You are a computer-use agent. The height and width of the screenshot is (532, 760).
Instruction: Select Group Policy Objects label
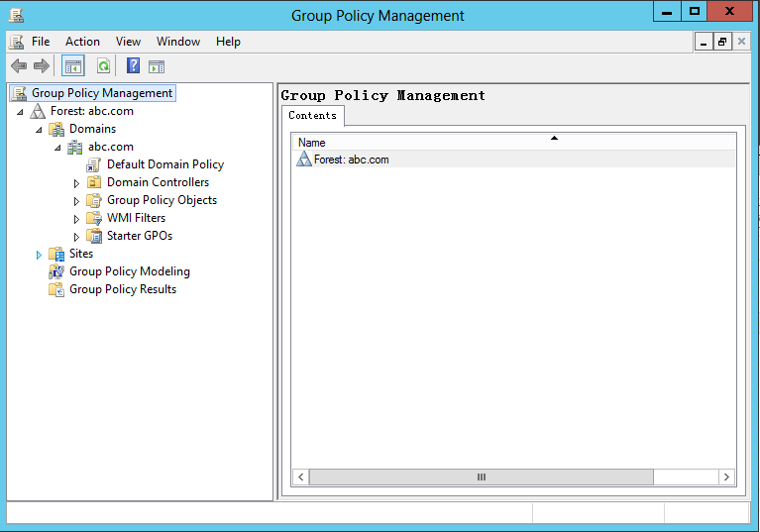pos(162,200)
